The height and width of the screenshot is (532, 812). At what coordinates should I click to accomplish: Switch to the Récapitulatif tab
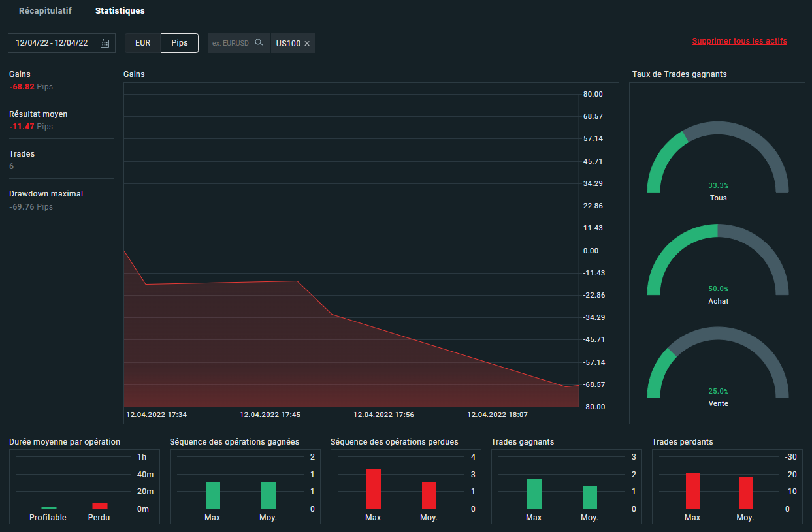click(45, 11)
